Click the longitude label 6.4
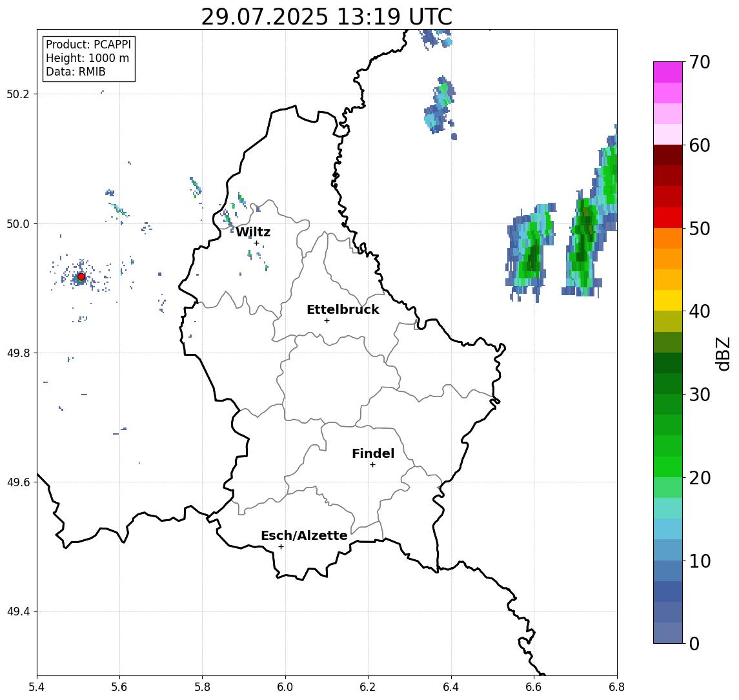 click(451, 687)
